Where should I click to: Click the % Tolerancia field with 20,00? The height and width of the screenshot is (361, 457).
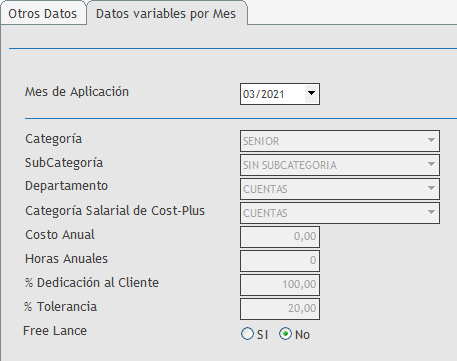point(280,309)
